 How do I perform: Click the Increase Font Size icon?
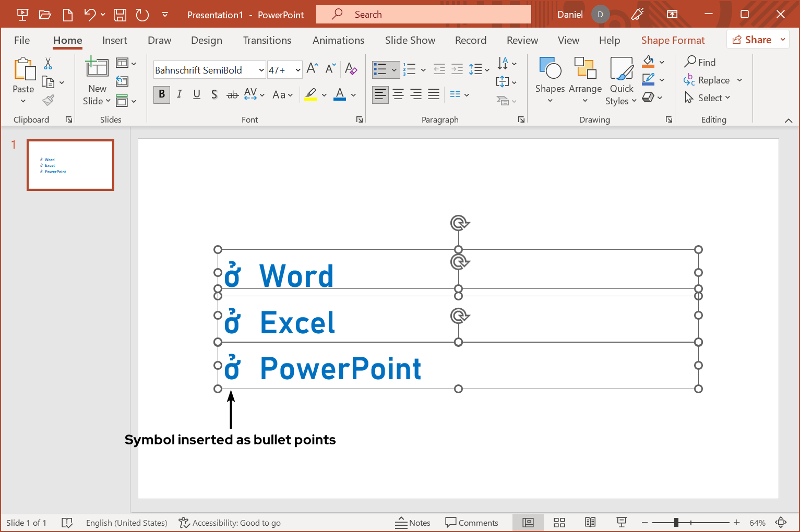pyautogui.click(x=312, y=69)
